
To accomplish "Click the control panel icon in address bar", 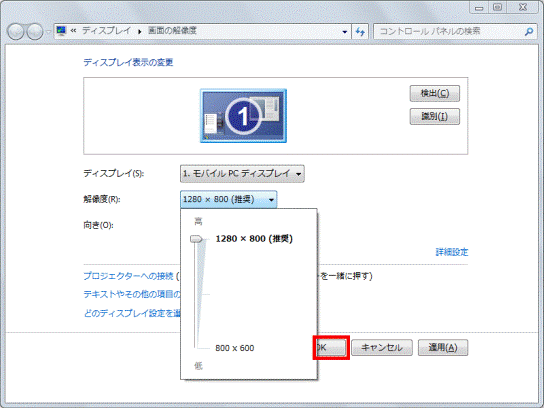I will click(x=61, y=31).
